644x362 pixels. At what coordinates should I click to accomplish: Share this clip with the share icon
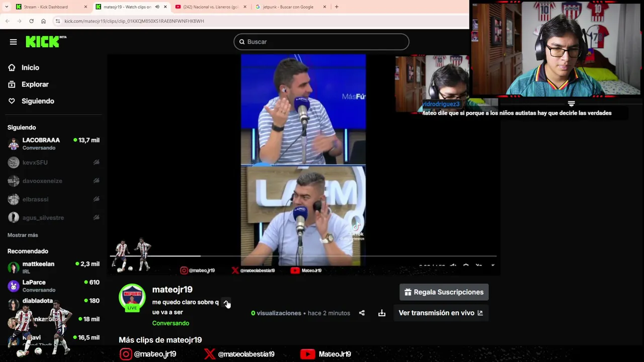362,313
